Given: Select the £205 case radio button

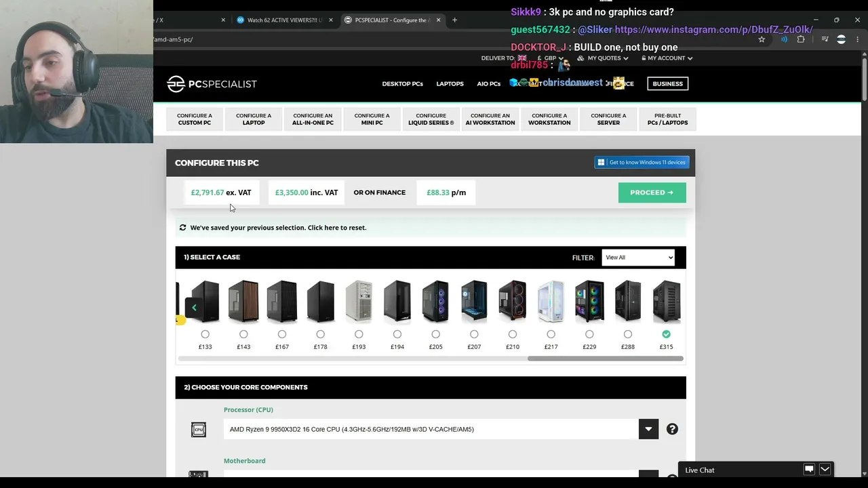Looking at the screenshot, I should click(435, 334).
